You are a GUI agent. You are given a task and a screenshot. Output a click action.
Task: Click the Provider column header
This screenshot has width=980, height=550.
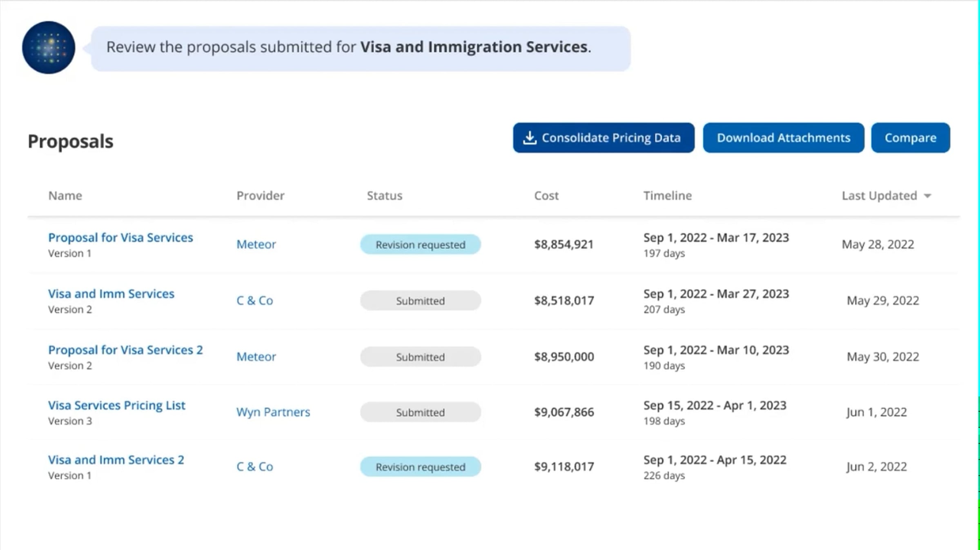(x=261, y=196)
